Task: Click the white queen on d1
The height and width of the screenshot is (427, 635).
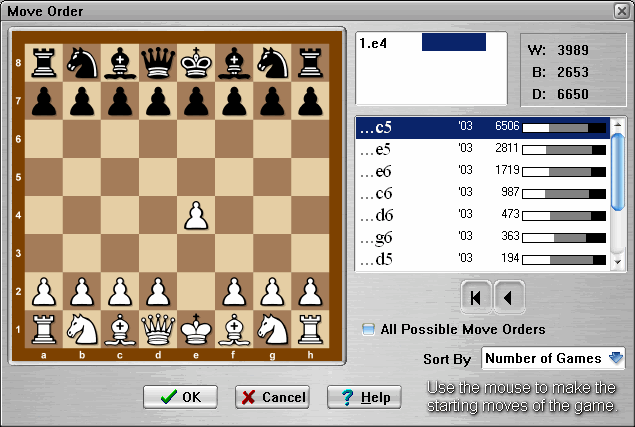Action: (158, 328)
